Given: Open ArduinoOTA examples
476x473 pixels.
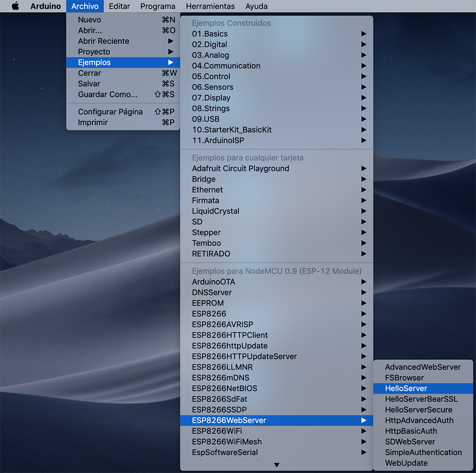Looking at the screenshot, I should tap(277, 282).
